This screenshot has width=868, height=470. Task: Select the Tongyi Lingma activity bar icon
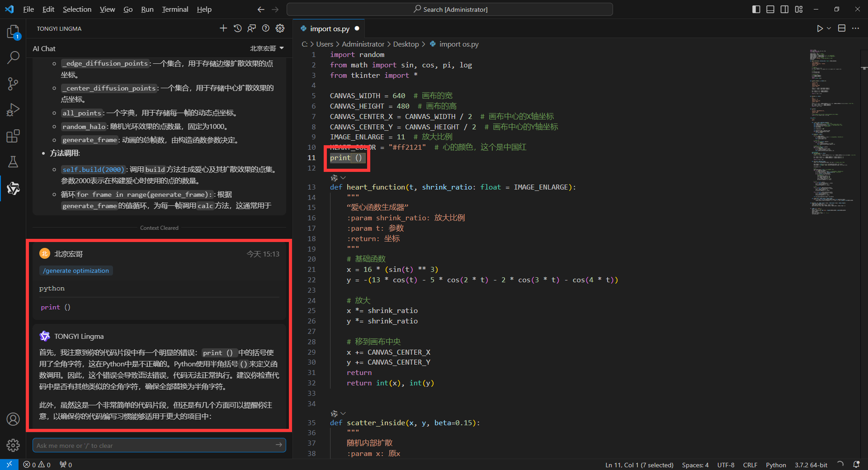point(13,188)
